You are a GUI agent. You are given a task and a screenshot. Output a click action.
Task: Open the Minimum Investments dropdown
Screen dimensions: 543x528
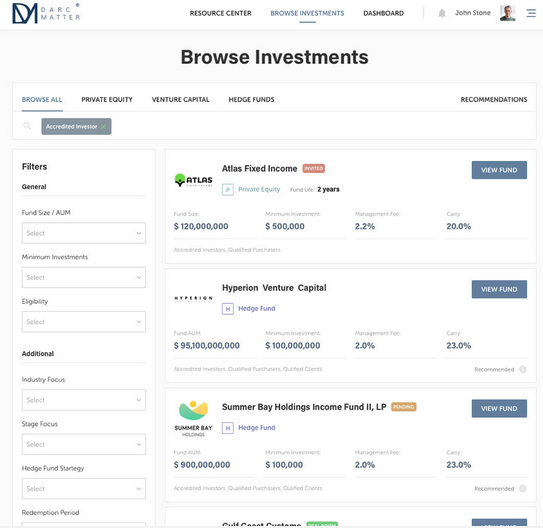[84, 277]
